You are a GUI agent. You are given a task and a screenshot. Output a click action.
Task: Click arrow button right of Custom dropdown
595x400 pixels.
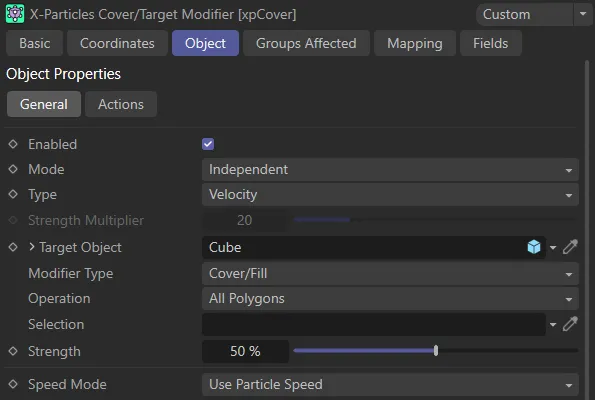click(x=583, y=14)
